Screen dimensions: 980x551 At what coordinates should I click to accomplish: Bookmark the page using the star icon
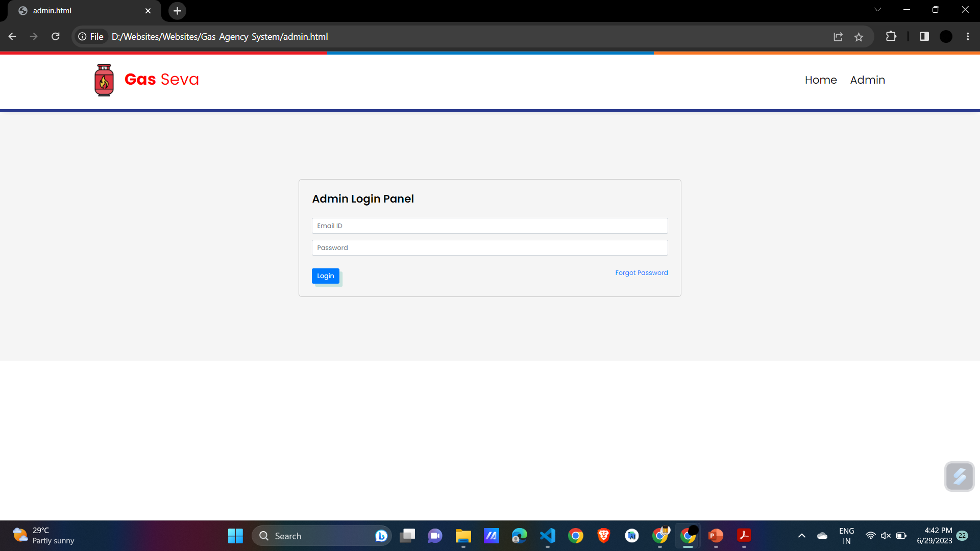(x=859, y=36)
